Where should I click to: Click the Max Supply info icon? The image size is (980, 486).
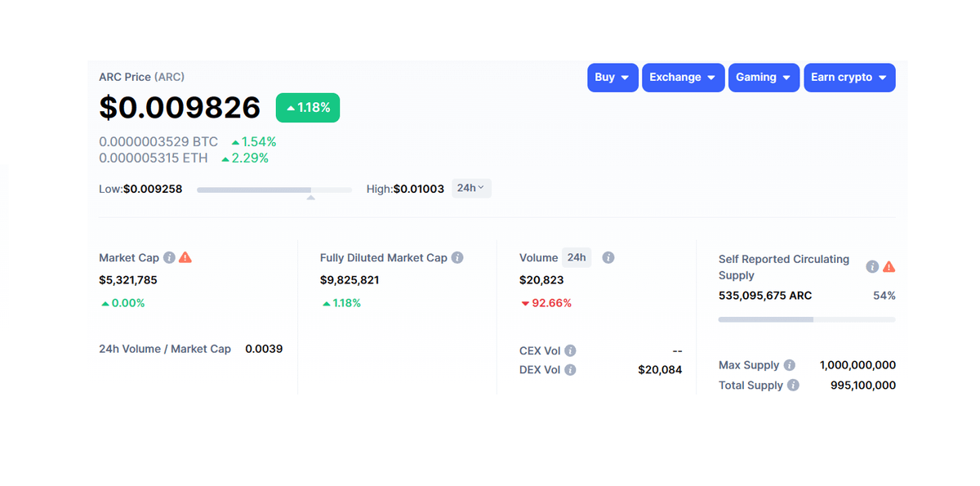(x=789, y=365)
